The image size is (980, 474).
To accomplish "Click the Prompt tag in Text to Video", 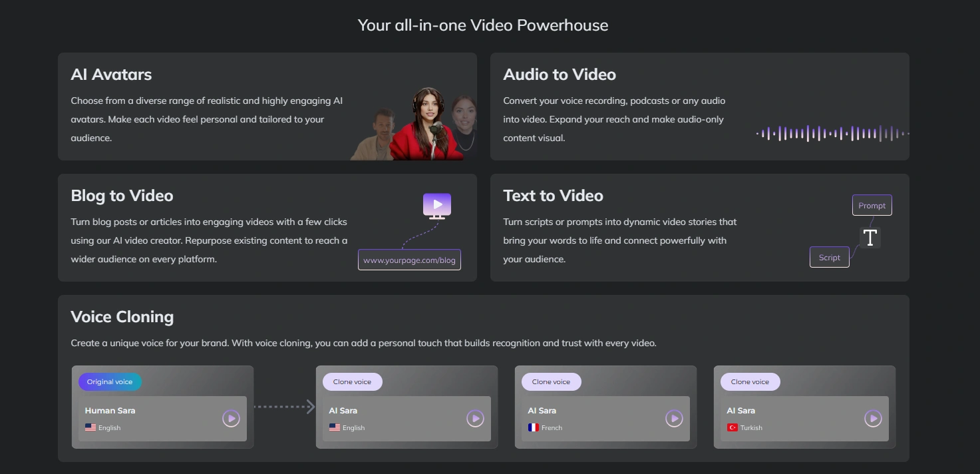I will [x=872, y=205].
